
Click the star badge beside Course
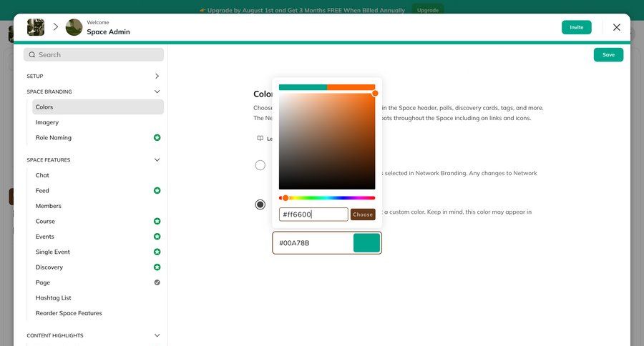pyautogui.click(x=157, y=221)
